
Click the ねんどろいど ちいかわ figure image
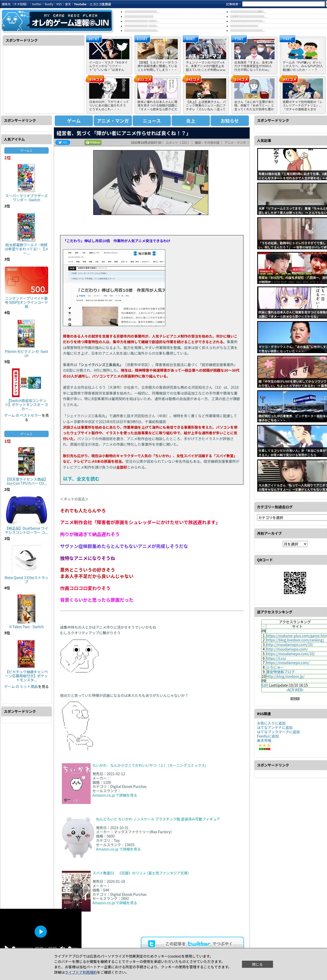pyautogui.click(x=78, y=837)
